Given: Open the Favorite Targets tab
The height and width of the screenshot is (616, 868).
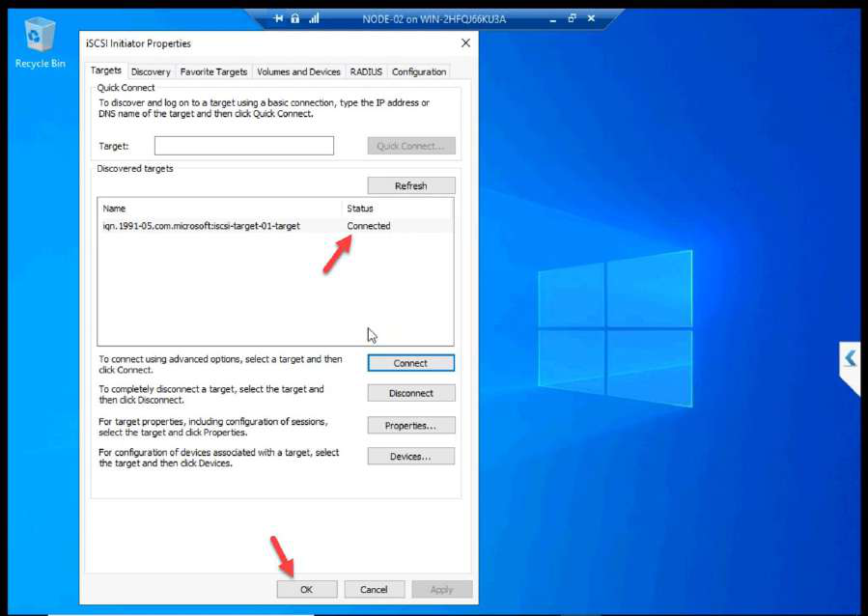Looking at the screenshot, I should 213,72.
